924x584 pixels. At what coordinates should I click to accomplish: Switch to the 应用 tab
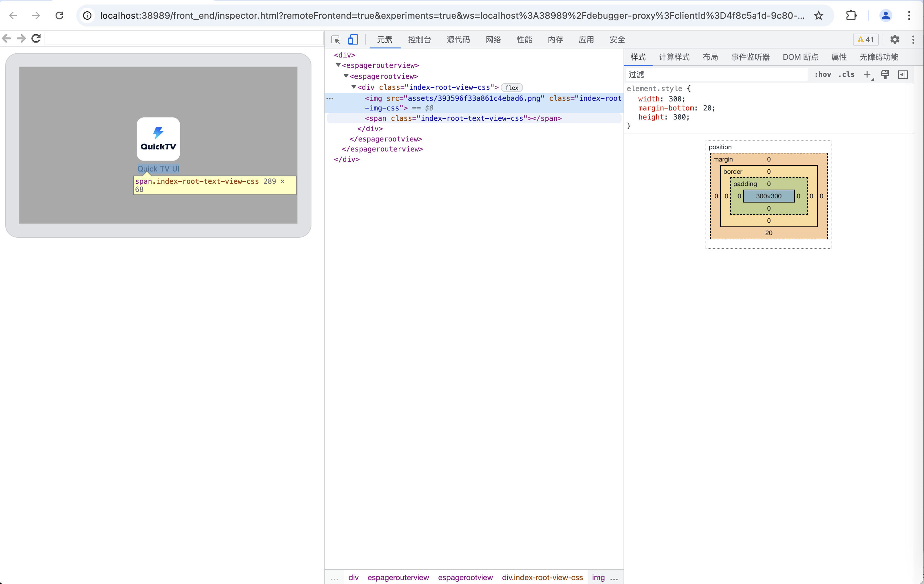(x=586, y=39)
